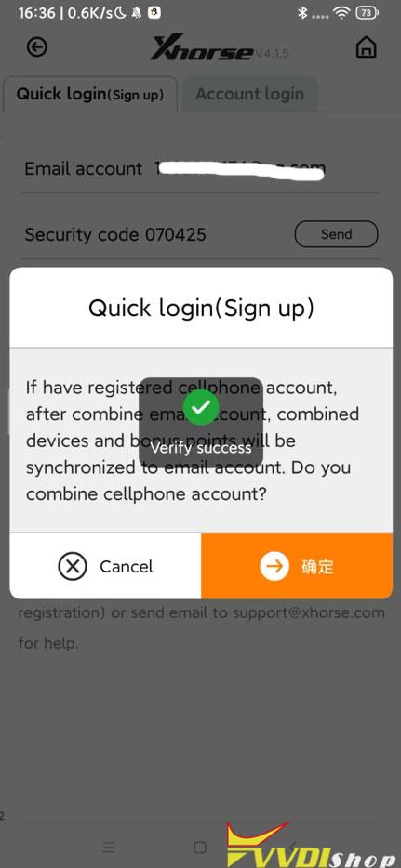The width and height of the screenshot is (401, 868).
Task: Open the support@xhorse.com email link
Action: click(x=309, y=612)
